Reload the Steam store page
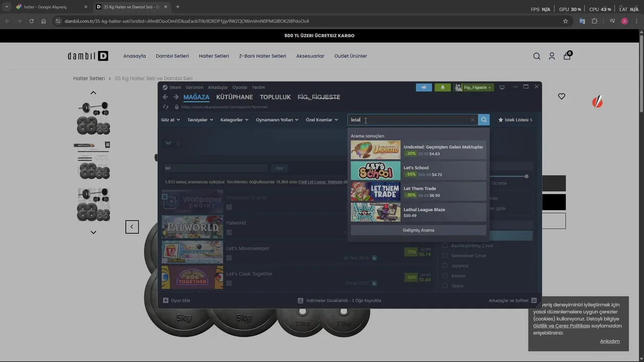644x362 pixels. (166, 107)
